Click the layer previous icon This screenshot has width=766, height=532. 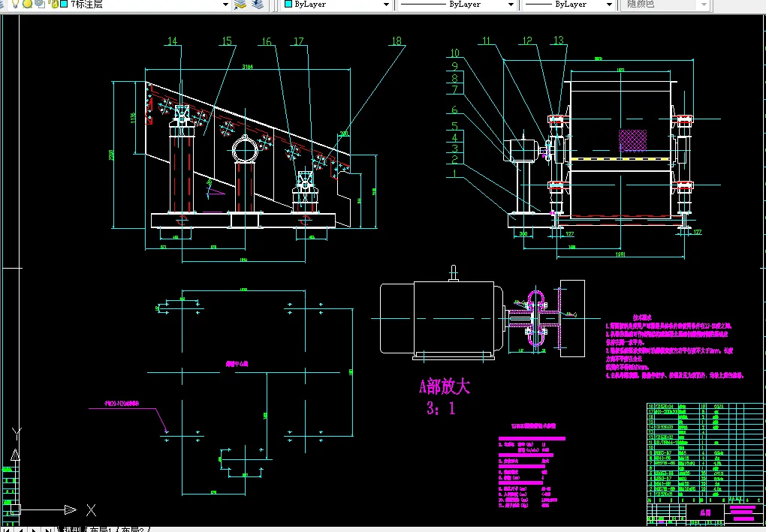258,5
